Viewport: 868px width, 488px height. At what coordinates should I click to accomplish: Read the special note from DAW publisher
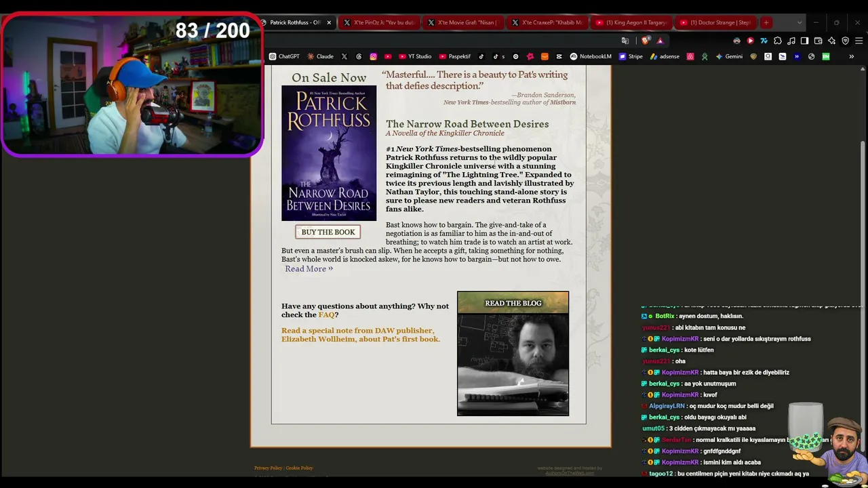point(361,335)
